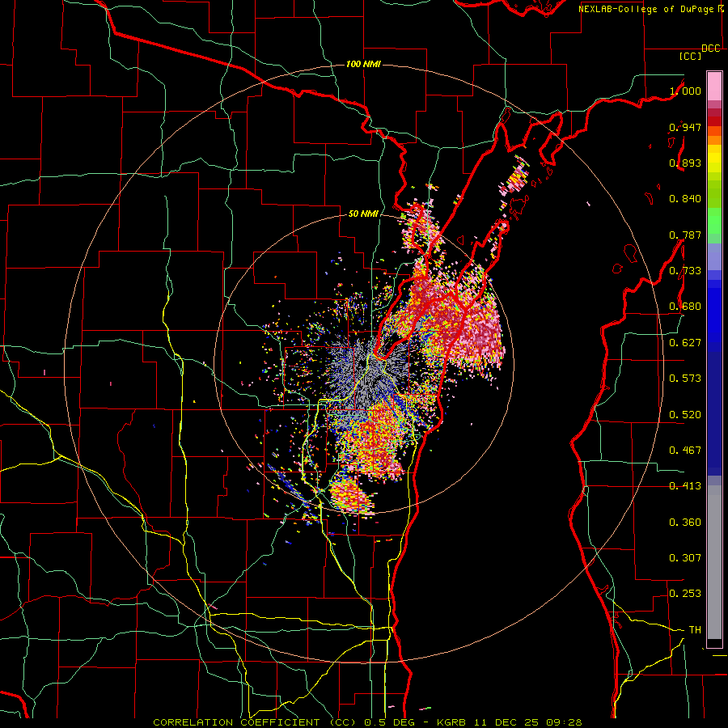This screenshot has width=728, height=728.
Task: Select the 0.573 legend value
Action: click(685, 379)
